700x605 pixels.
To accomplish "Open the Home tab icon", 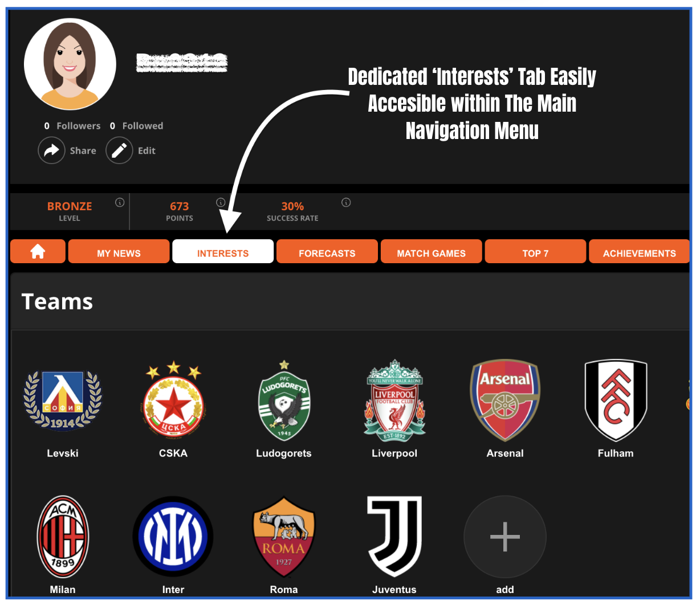I will click(38, 251).
